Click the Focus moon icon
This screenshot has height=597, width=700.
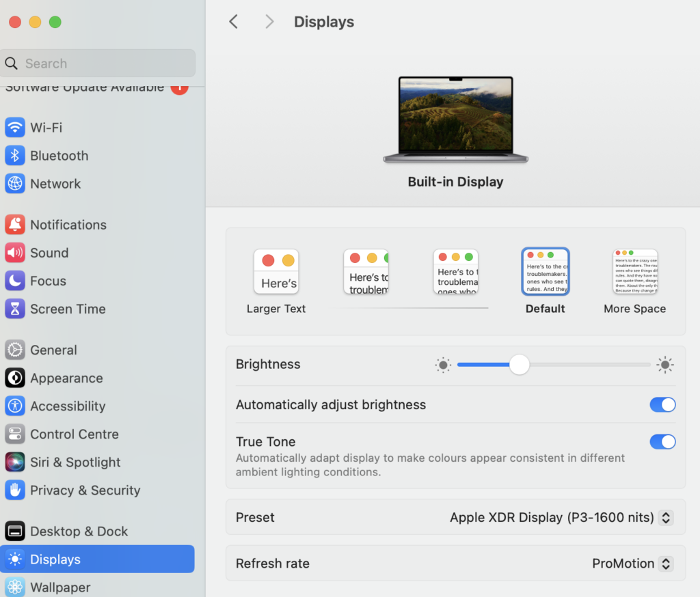coord(14,281)
